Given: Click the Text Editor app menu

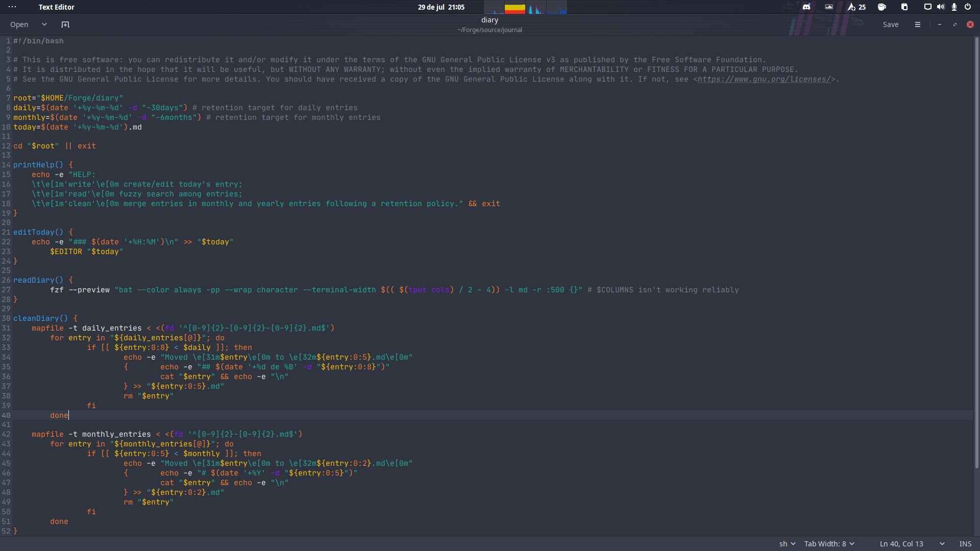Looking at the screenshot, I should click(x=57, y=7).
